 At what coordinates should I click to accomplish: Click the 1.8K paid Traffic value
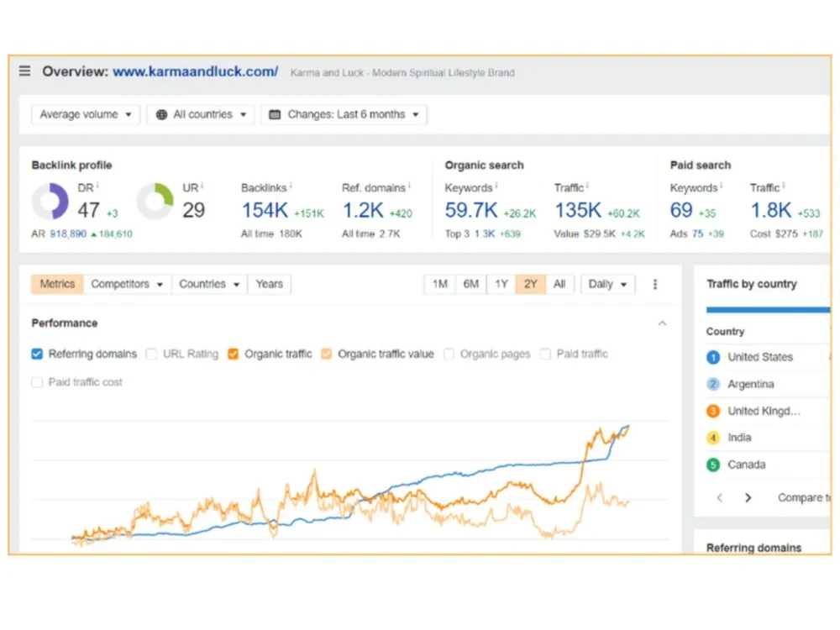click(x=771, y=211)
